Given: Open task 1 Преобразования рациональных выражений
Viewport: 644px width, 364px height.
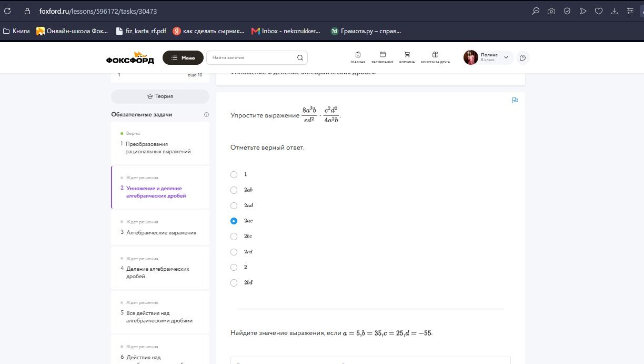Looking at the screenshot, I should 160,143.
